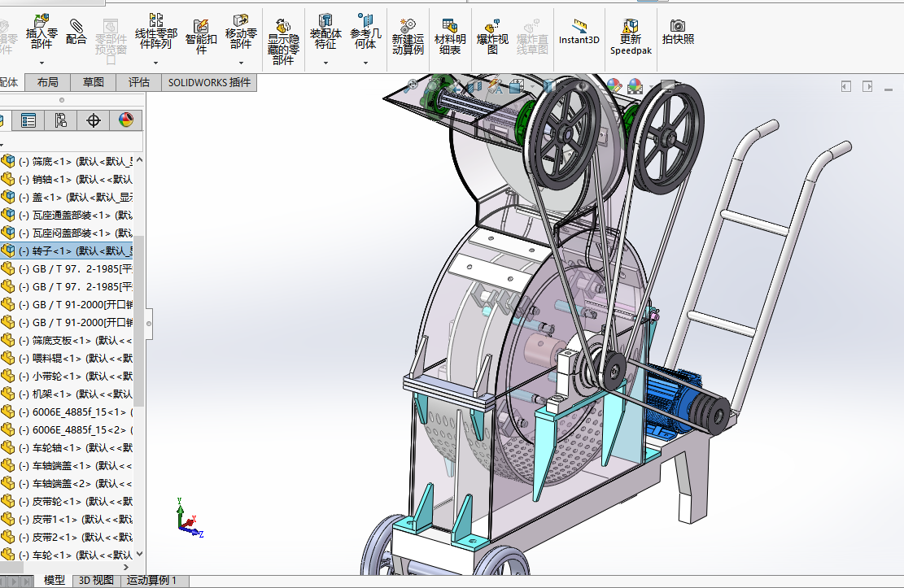Image resolution: width=904 pixels, height=588 pixels.
Task: Toggle the Instant3D tool
Action: point(579,33)
